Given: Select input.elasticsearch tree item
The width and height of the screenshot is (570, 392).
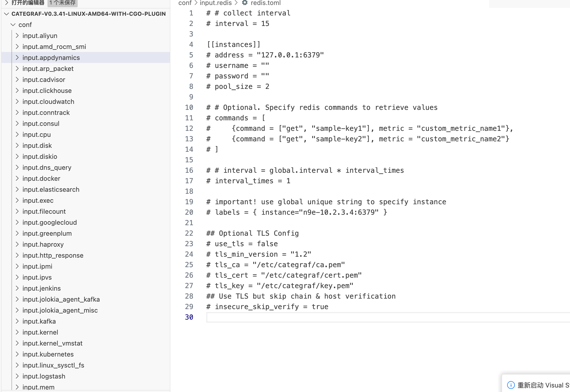Looking at the screenshot, I should click(51, 189).
